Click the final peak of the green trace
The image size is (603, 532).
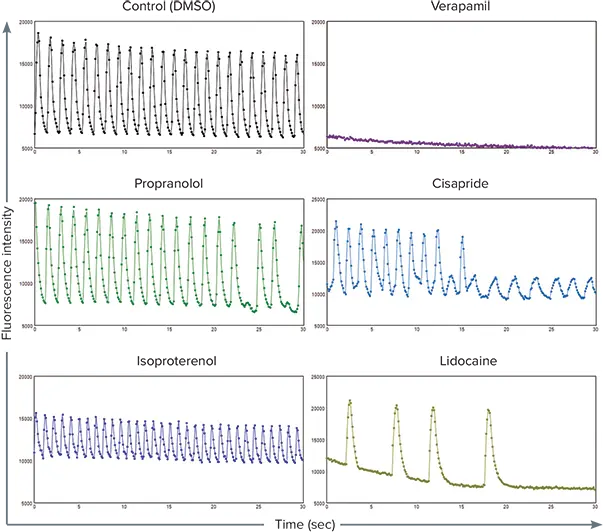[301, 227]
